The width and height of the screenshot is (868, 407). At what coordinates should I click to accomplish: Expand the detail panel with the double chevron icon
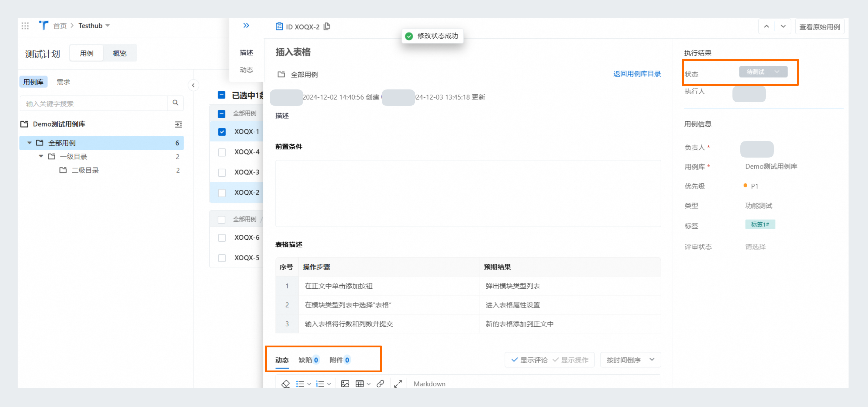pos(246,26)
